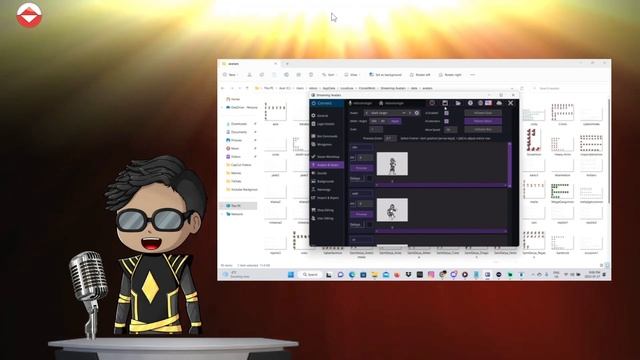This screenshot has height=360, width=640.
Task: Click Rotate left in File Explorer toolbar
Action: pyautogui.click(x=420, y=75)
